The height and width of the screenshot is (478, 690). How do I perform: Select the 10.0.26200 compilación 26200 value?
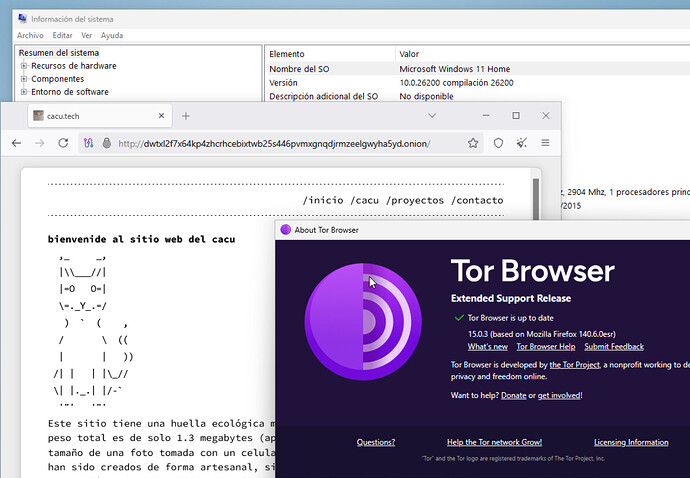[x=456, y=83]
